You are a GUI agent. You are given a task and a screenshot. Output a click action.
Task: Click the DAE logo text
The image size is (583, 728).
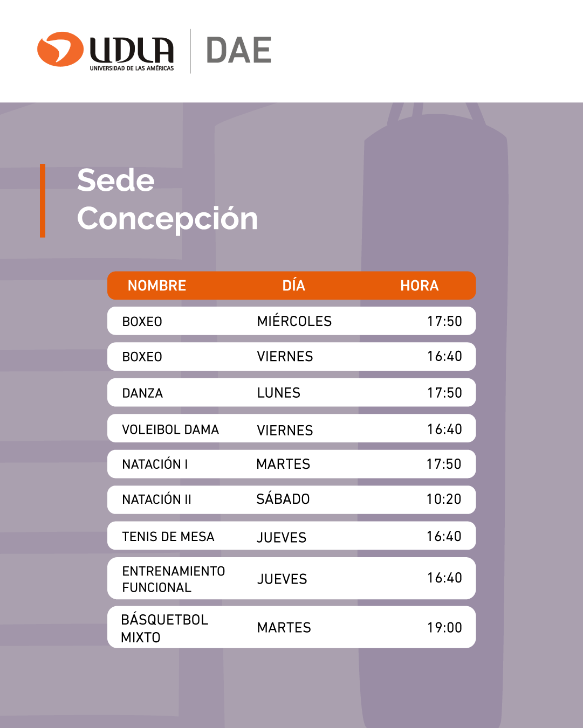click(238, 50)
